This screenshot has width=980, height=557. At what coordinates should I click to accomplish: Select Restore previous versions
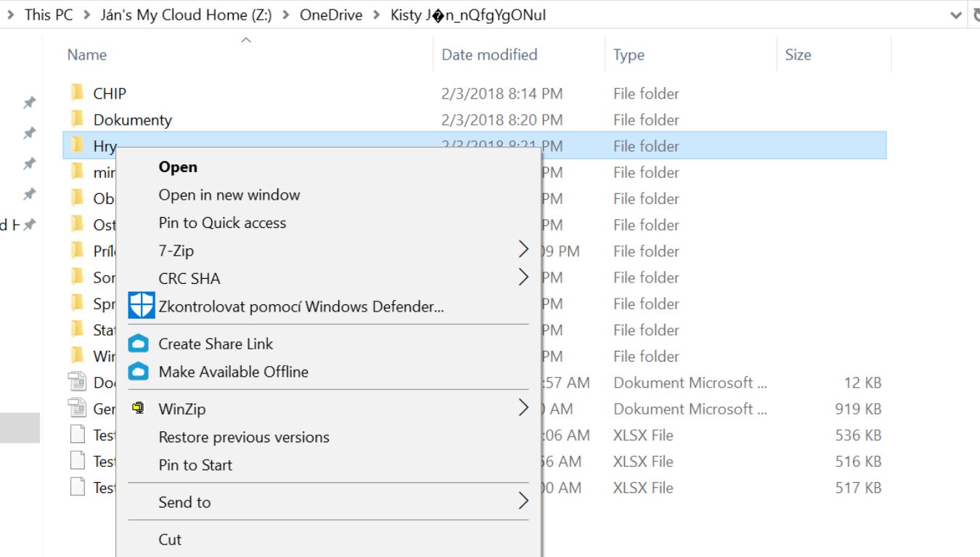[x=244, y=437]
